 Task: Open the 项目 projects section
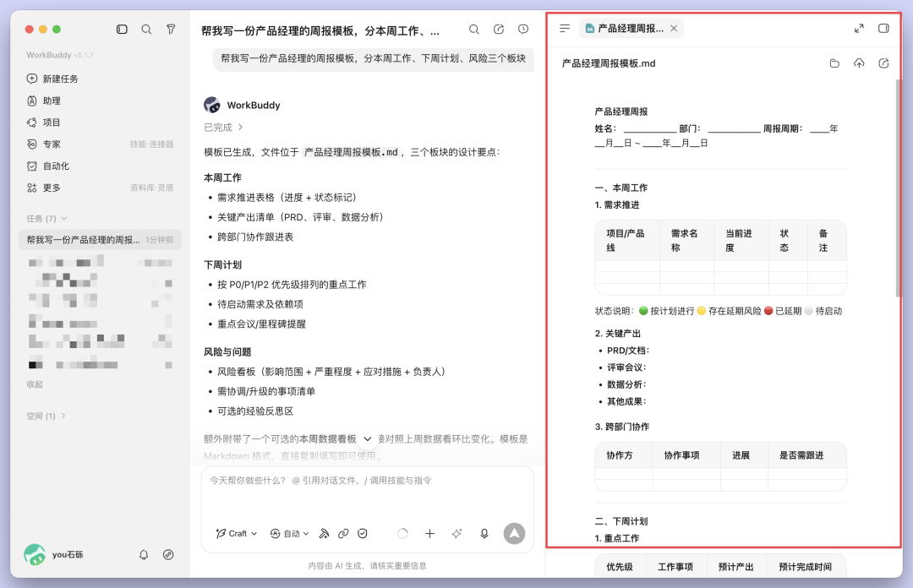[44, 122]
